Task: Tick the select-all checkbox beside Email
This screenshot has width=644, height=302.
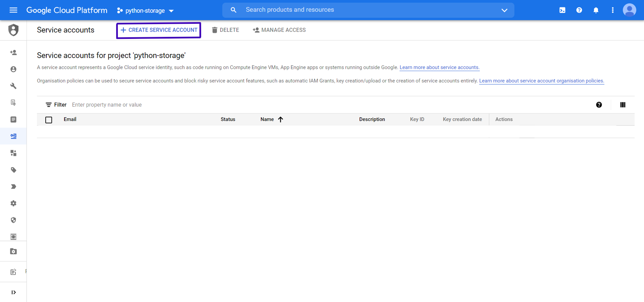Action: (x=49, y=120)
